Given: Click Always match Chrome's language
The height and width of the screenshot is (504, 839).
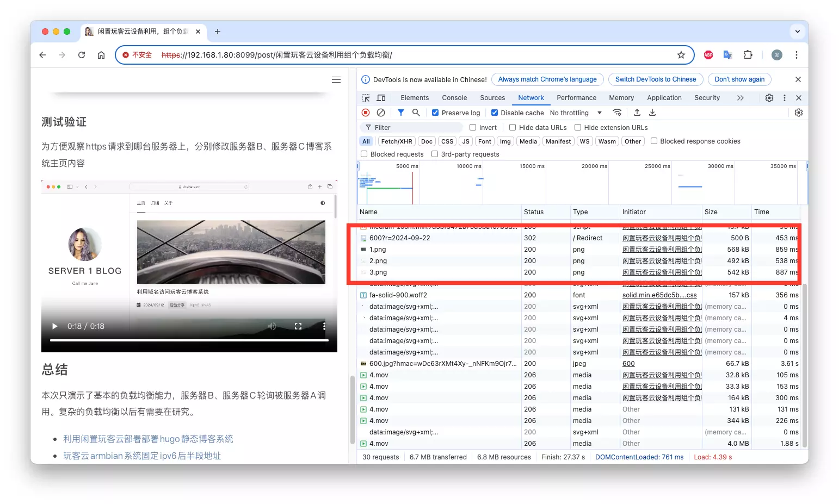Looking at the screenshot, I should 547,79.
